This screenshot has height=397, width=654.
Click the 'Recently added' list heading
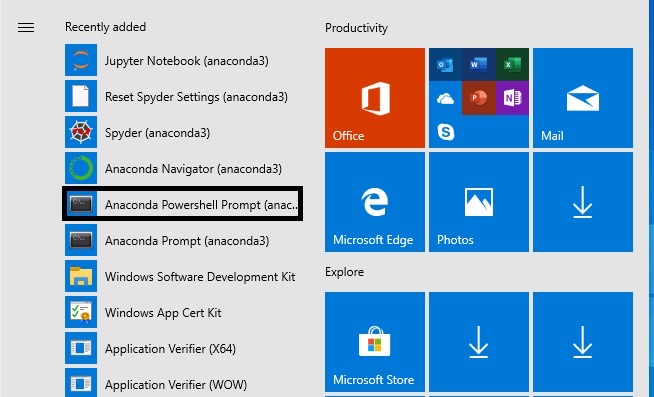coord(105,27)
